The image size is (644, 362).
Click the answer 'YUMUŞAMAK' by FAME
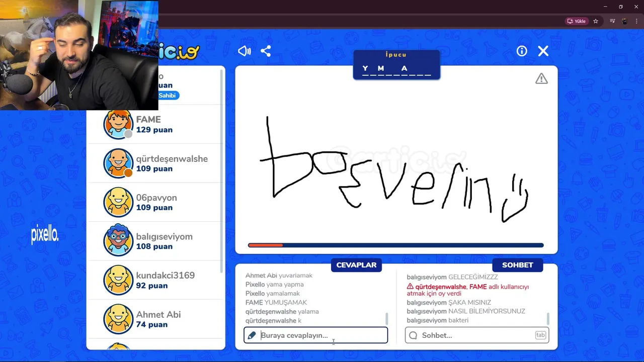(286, 303)
